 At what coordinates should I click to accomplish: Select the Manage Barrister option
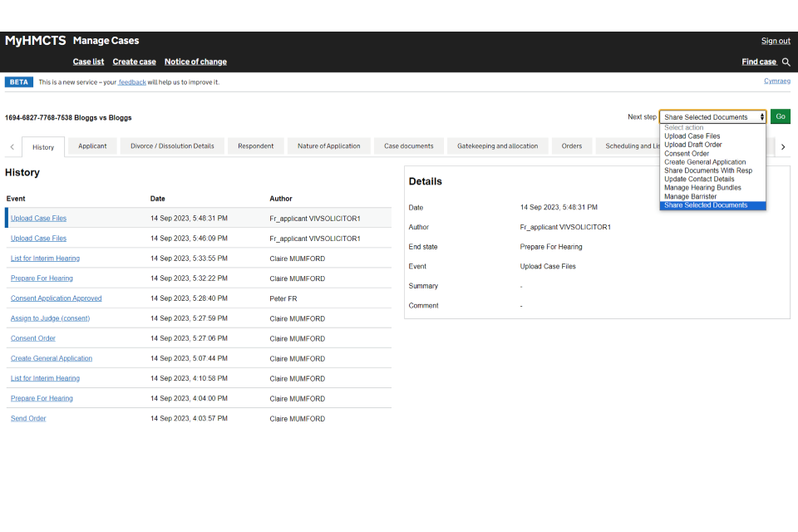pos(690,196)
